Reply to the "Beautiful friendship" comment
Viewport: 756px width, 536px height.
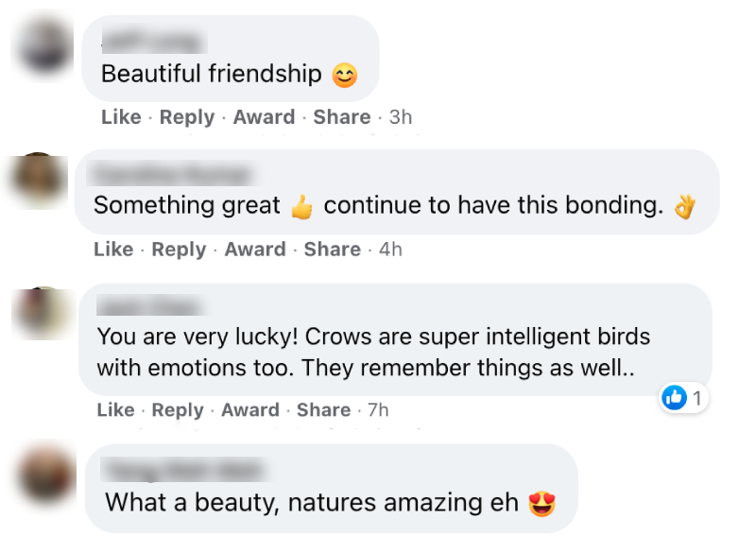187,117
